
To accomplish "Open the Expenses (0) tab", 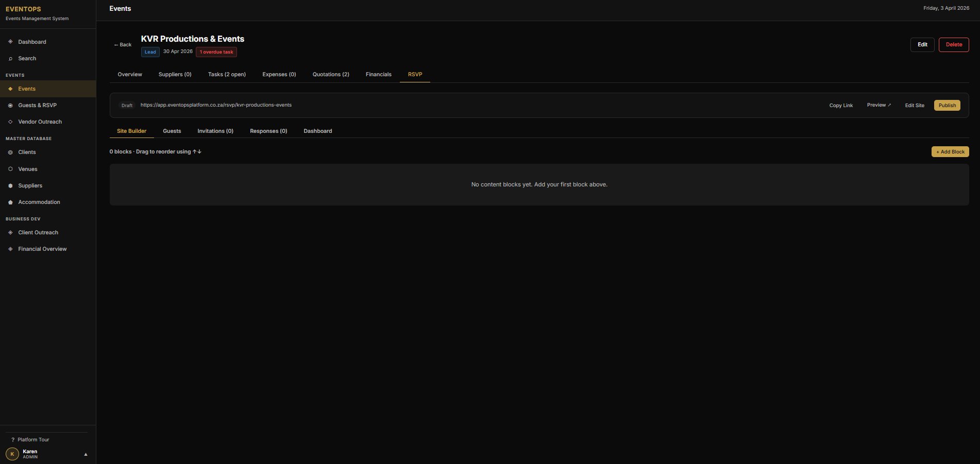I will [x=279, y=74].
